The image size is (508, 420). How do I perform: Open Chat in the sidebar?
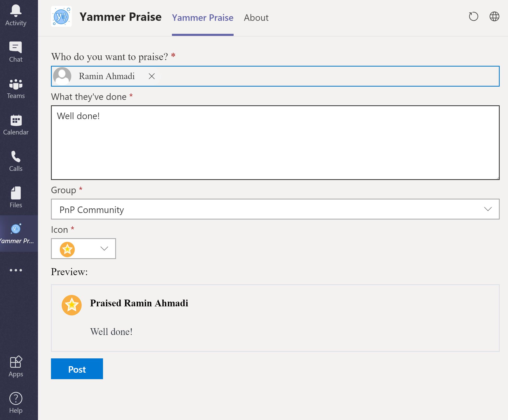point(16,52)
